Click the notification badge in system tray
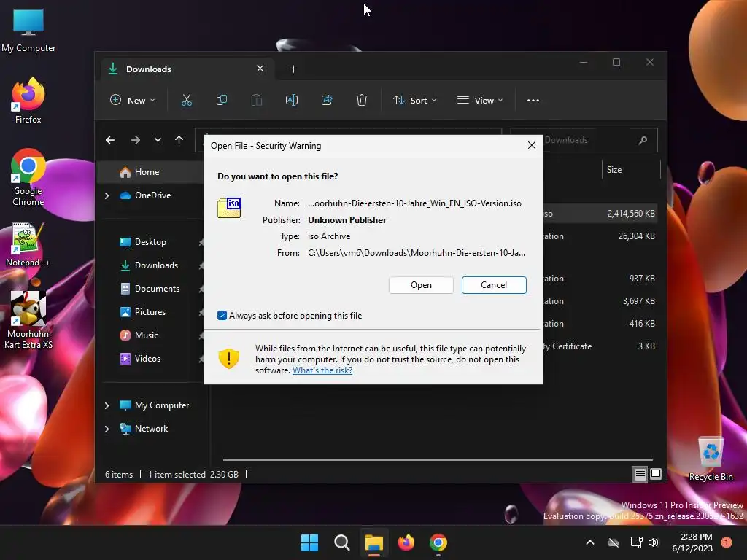747x560 pixels. (727, 542)
